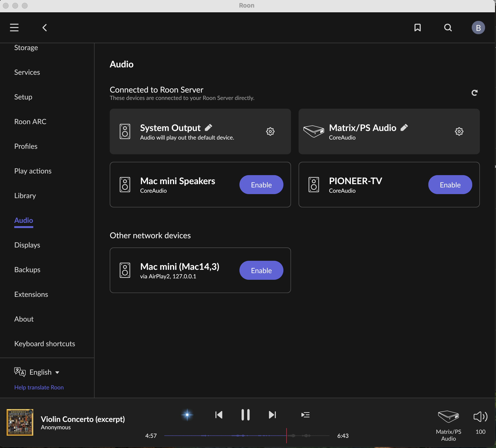Screen dimensions: 496x448
Task: Click the volume level 100 label
Action: 480,432
